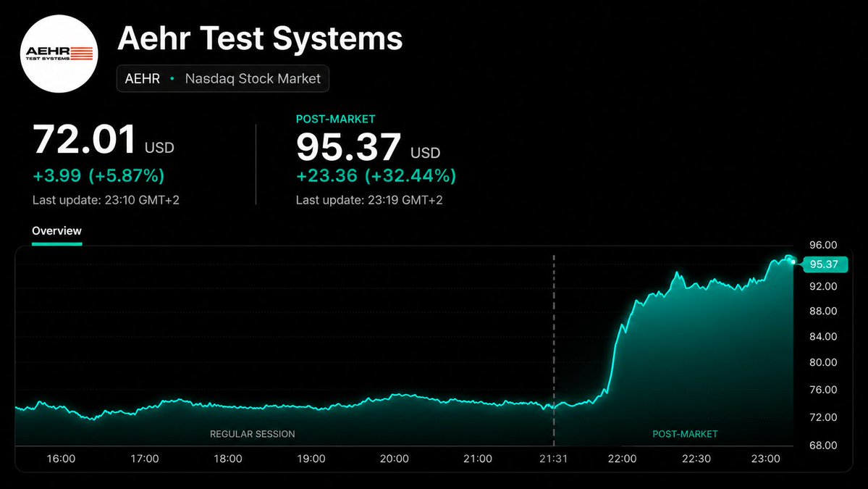This screenshot has height=489, width=868.
Task: Click the 76.00 price axis label
Action: click(823, 389)
